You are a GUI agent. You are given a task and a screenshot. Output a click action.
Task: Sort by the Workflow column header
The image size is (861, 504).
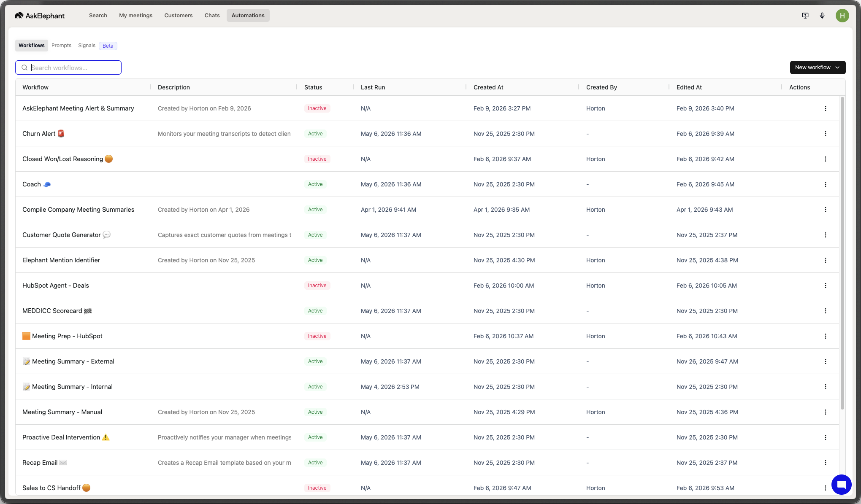click(x=35, y=87)
